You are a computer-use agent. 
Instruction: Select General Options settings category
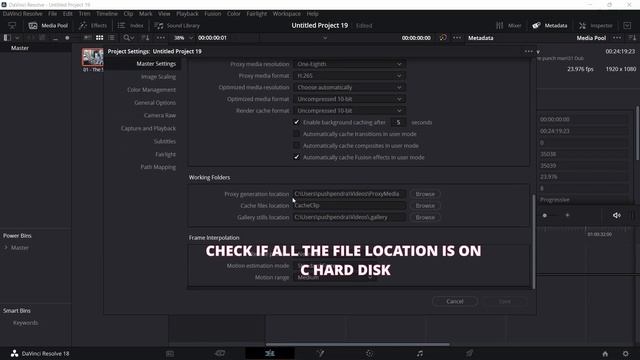point(155,102)
